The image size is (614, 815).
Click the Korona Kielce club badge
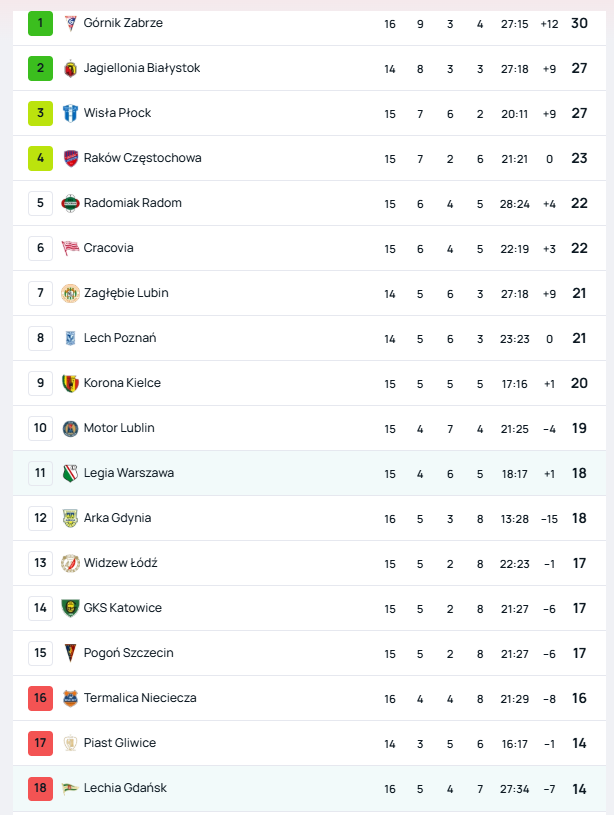(x=70, y=383)
